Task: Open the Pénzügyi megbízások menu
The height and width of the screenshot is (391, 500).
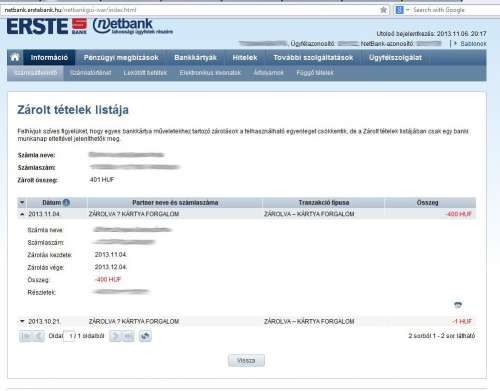Action: point(121,58)
